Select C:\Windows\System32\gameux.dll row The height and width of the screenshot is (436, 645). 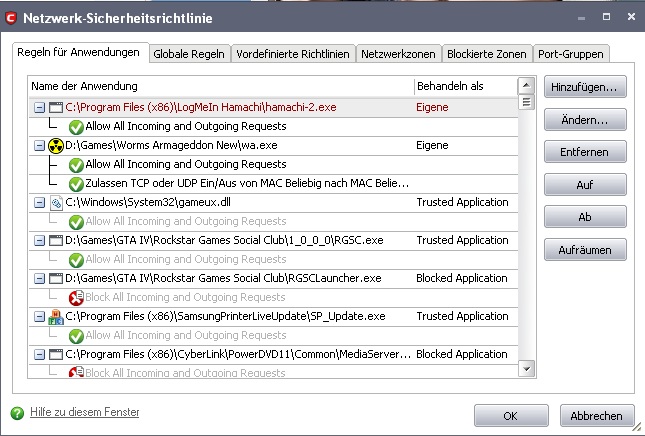tap(274, 203)
